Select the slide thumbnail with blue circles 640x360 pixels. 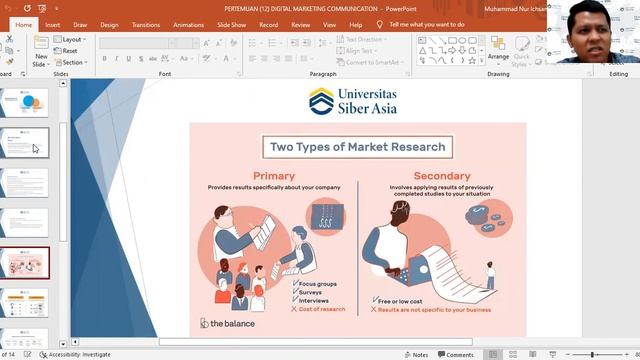pyautogui.click(x=24, y=103)
